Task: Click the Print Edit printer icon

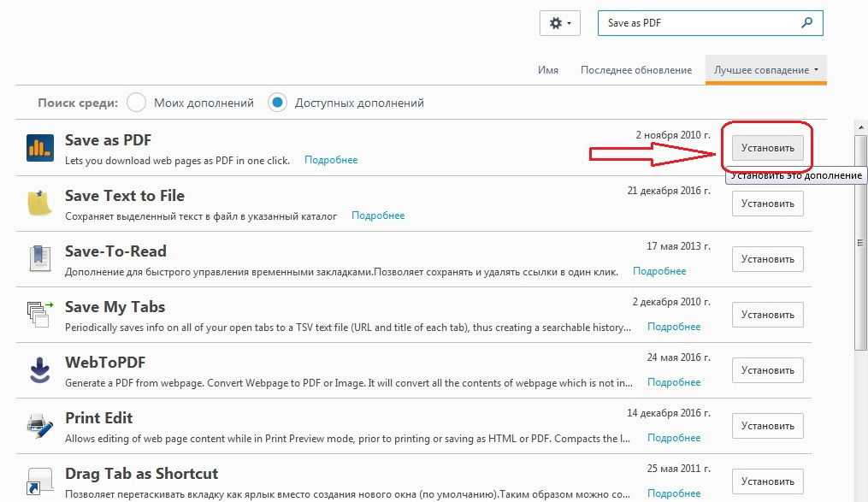Action: [x=39, y=426]
